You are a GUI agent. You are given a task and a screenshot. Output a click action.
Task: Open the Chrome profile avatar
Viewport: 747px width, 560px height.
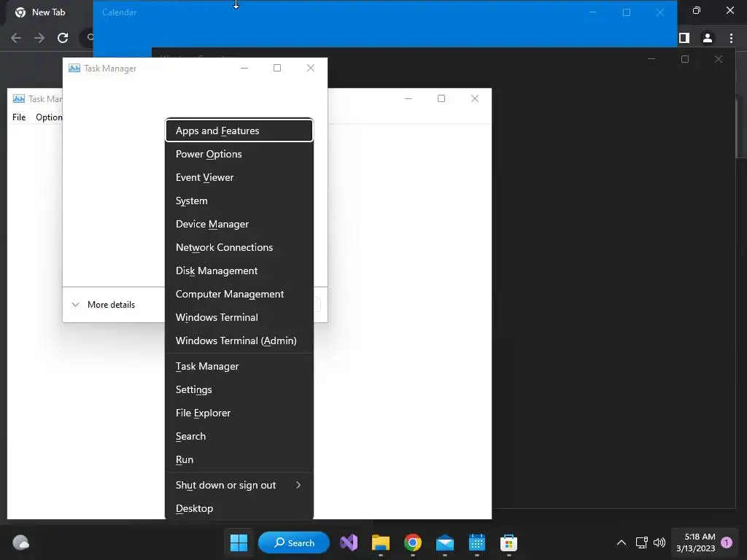pos(708,38)
